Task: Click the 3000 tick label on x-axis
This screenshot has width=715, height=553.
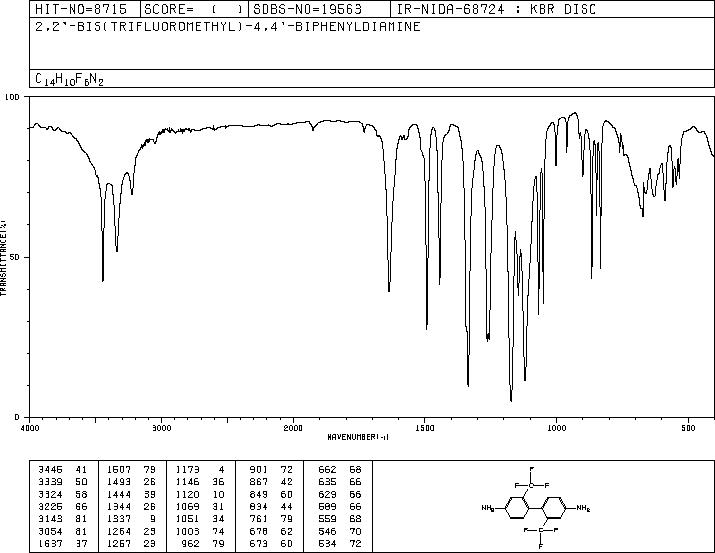Action: tap(161, 428)
